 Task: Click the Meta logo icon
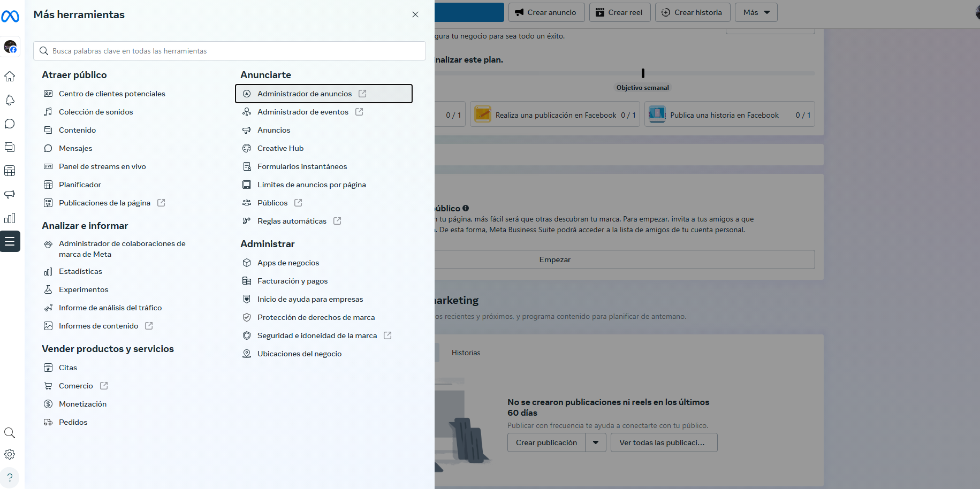coord(10,16)
